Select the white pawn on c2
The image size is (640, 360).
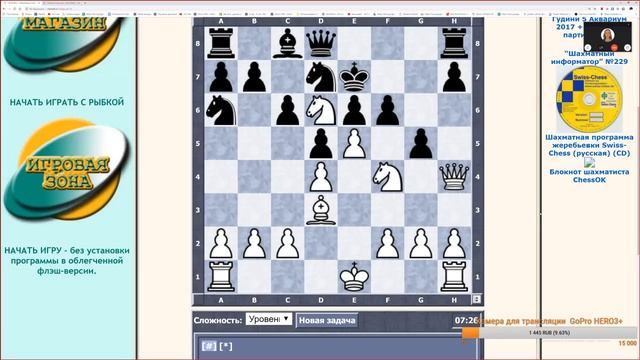[288, 244]
